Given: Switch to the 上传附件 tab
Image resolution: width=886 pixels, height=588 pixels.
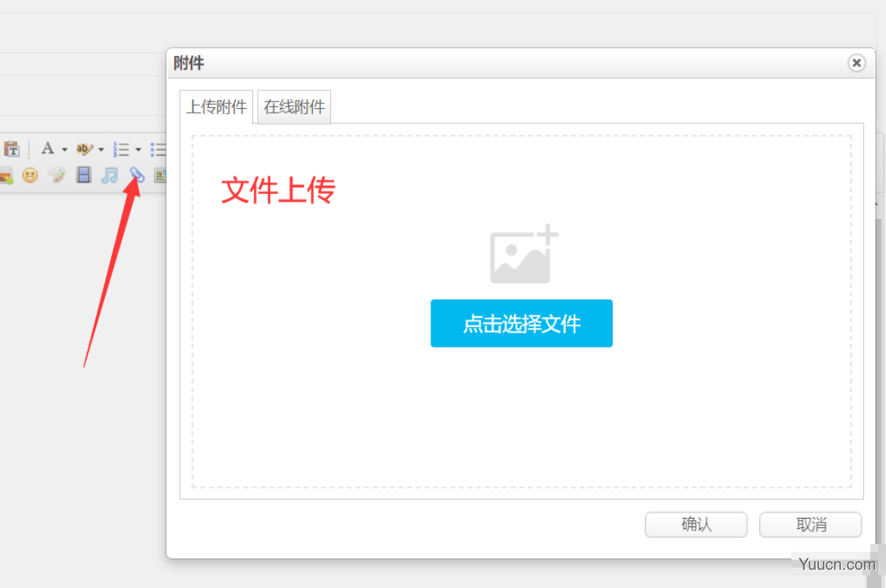Looking at the screenshot, I should pyautogui.click(x=217, y=106).
